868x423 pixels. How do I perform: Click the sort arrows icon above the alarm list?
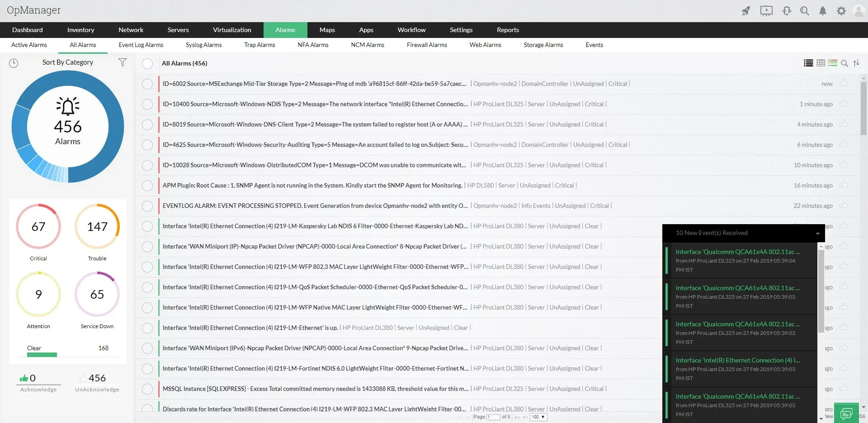(x=856, y=63)
